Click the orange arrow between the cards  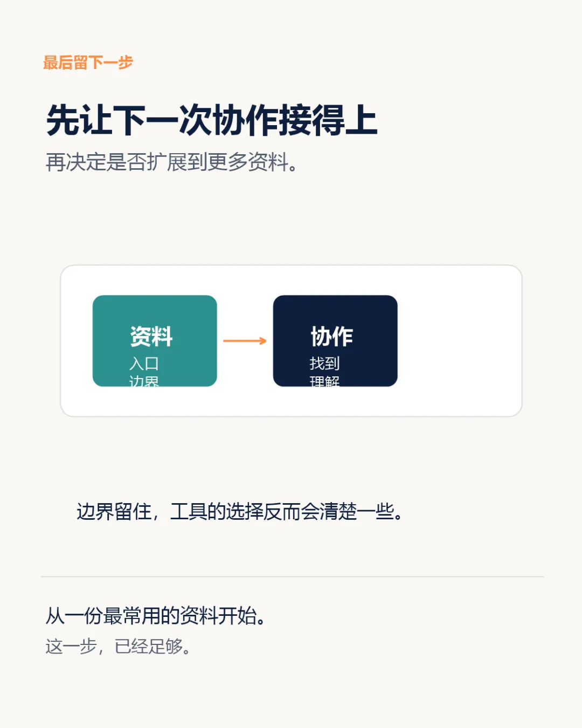(x=245, y=341)
